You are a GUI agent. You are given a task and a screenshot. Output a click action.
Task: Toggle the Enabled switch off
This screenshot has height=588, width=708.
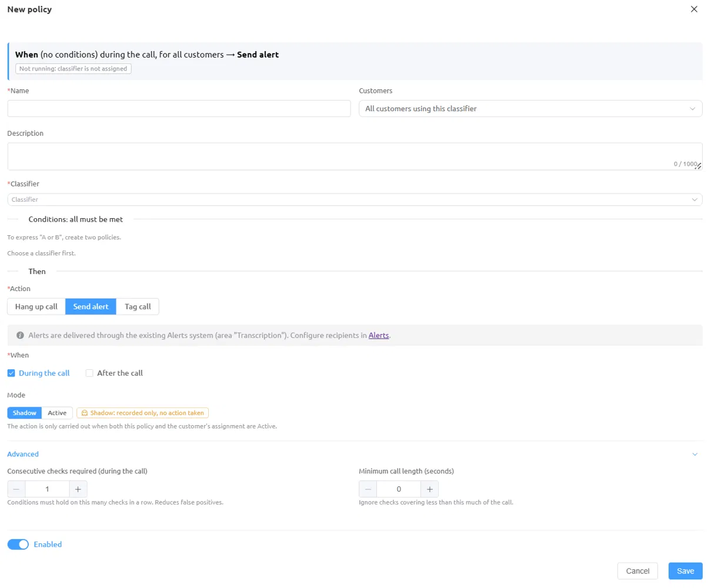(18, 544)
